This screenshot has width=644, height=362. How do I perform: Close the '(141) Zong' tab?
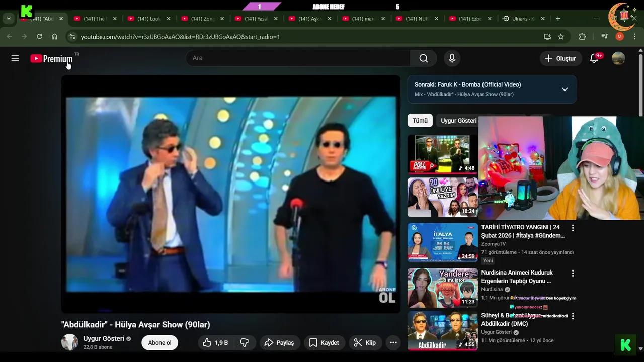point(222,19)
